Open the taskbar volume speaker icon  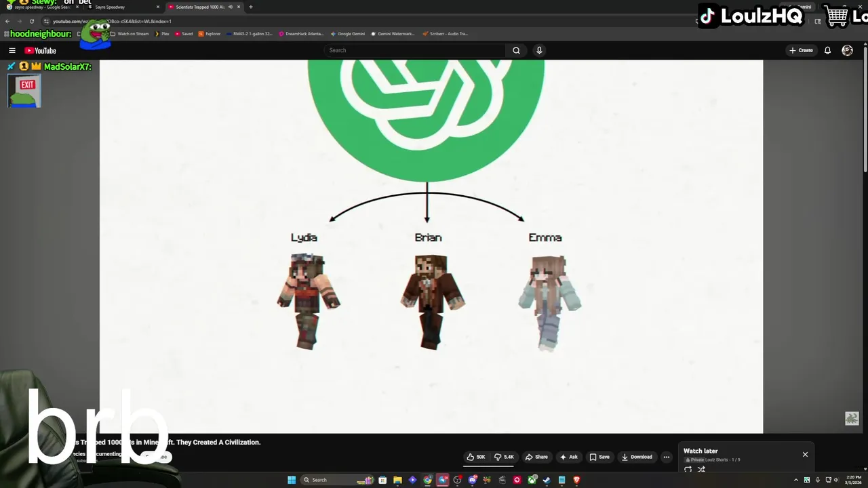(x=836, y=480)
